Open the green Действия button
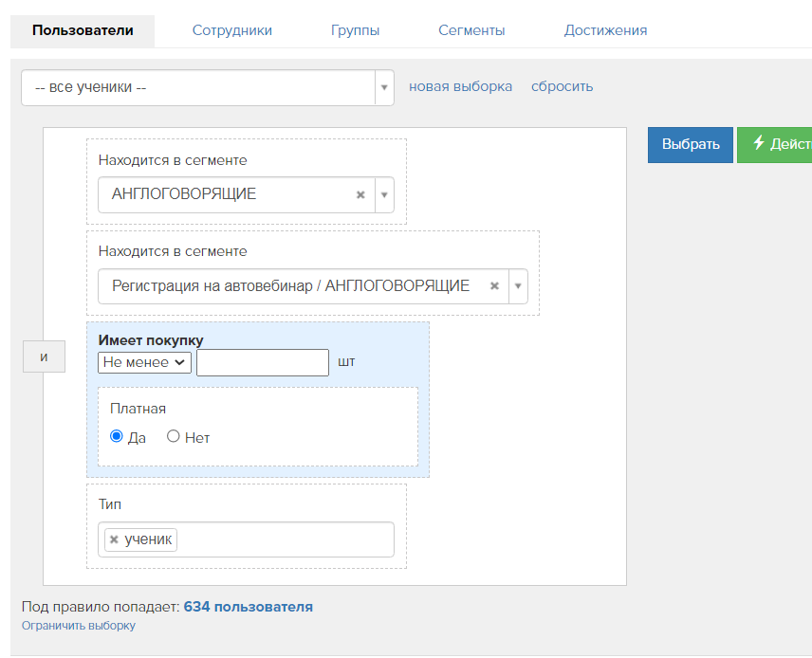 (x=775, y=144)
